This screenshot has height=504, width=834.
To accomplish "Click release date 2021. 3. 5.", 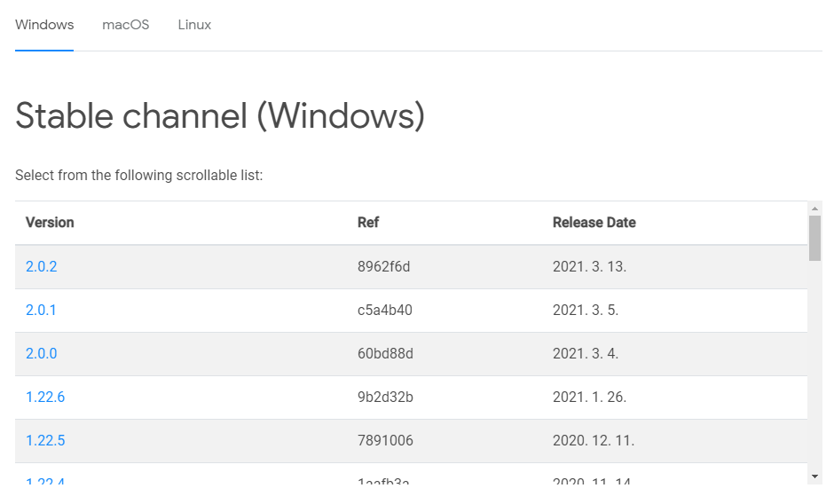I will pyautogui.click(x=586, y=311).
